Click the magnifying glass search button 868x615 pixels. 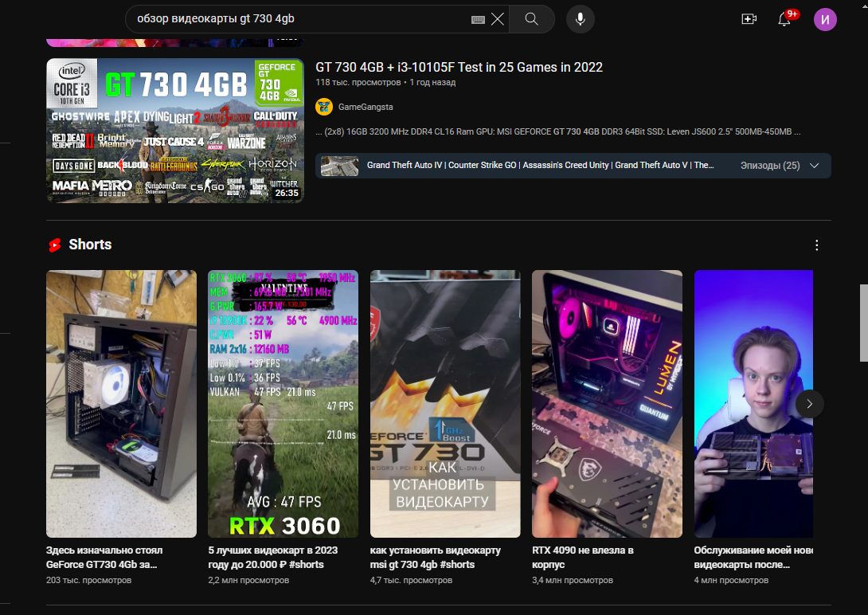(532, 19)
